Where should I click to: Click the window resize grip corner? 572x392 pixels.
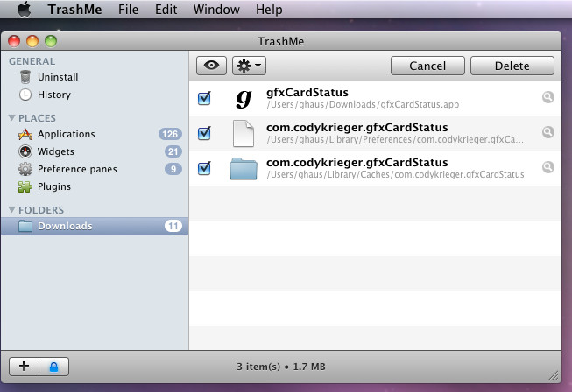pyautogui.click(x=554, y=375)
